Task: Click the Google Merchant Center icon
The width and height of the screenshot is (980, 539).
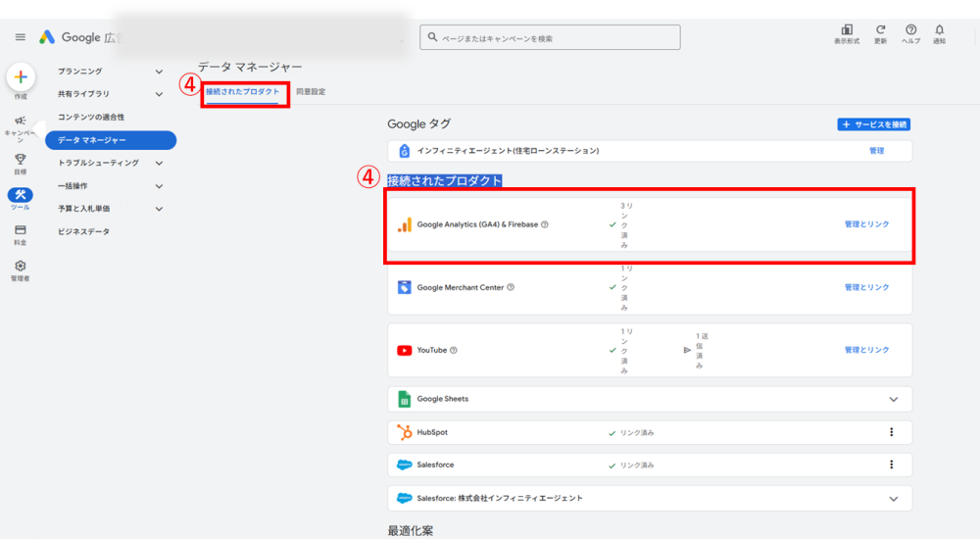Action: coord(405,287)
